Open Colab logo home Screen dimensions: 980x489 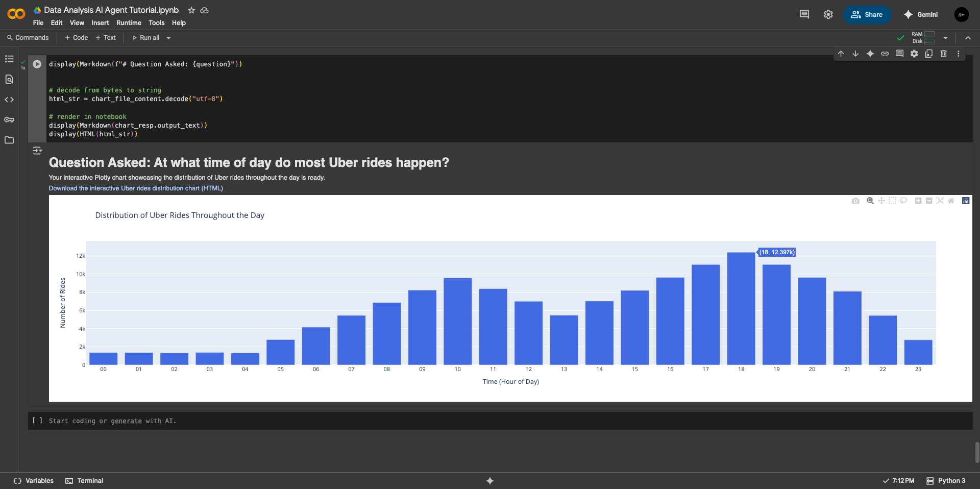[16, 14]
